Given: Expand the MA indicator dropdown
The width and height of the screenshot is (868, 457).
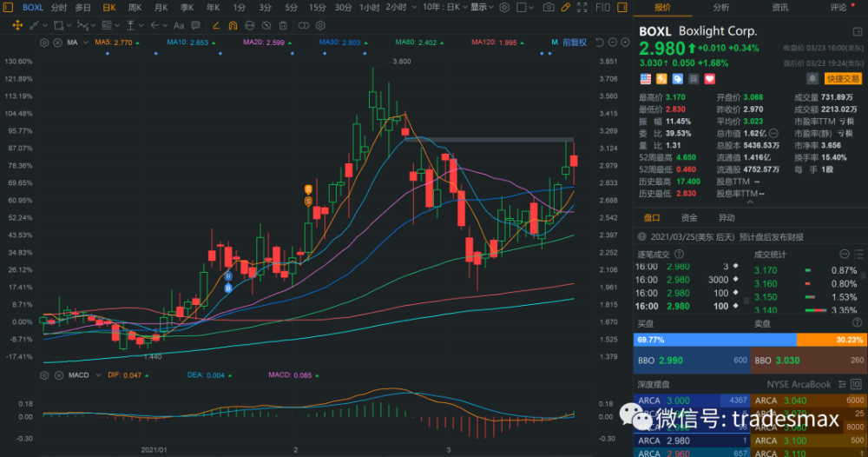Looking at the screenshot, I should pos(86,43).
